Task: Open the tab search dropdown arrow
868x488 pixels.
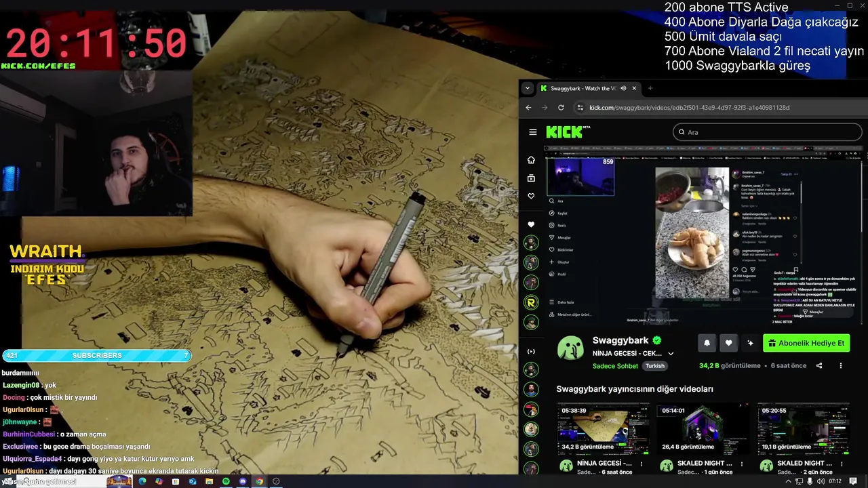Action: click(x=528, y=88)
